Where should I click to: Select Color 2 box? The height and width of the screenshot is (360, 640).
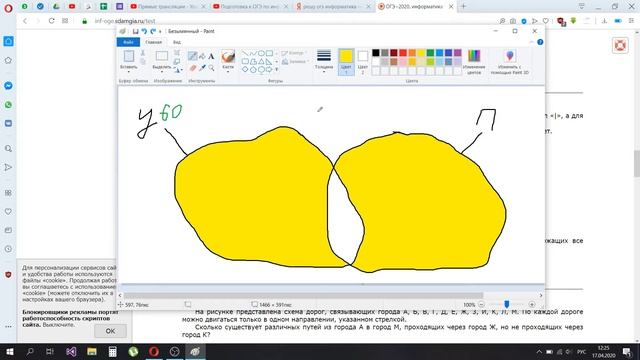[x=362, y=62]
